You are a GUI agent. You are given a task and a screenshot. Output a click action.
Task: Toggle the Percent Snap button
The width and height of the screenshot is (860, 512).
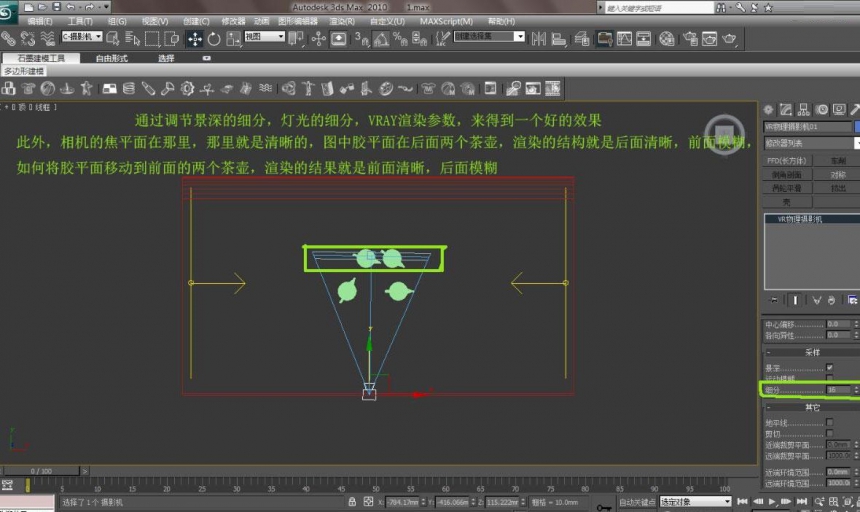[x=400, y=38]
